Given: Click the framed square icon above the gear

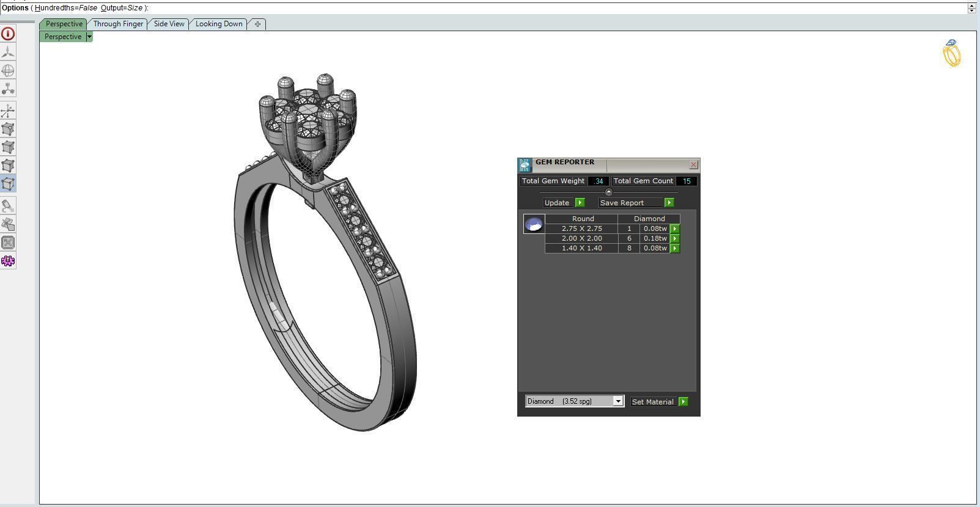Looking at the screenshot, I should [8, 243].
